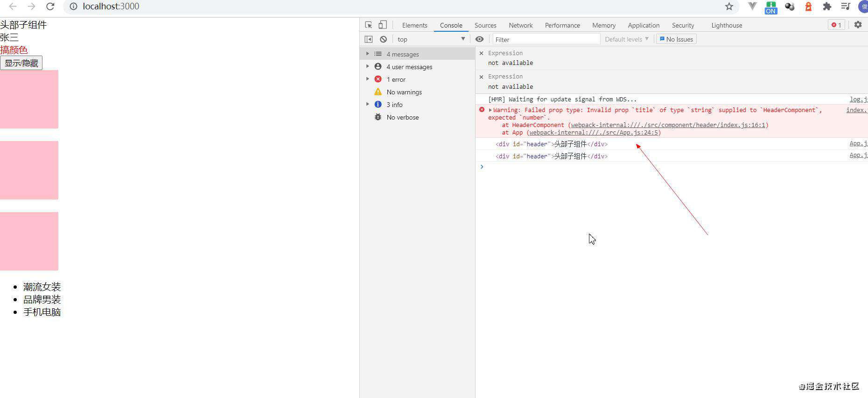This screenshot has width=868, height=398.
Task: Open the Vue devtools extension icon
Action: (752, 7)
